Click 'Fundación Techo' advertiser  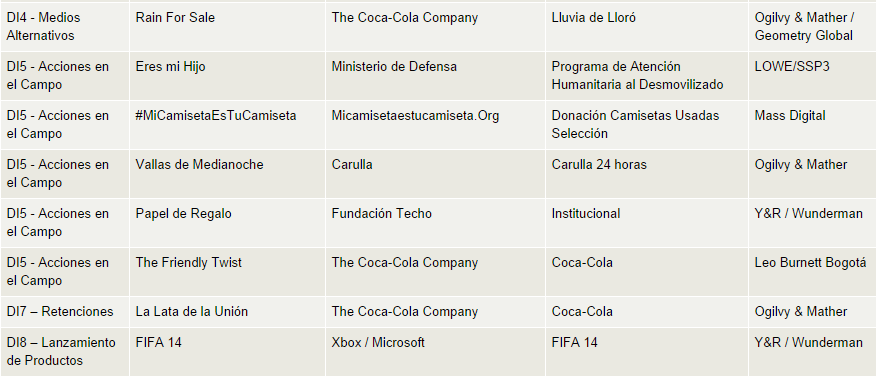click(382, 214)
